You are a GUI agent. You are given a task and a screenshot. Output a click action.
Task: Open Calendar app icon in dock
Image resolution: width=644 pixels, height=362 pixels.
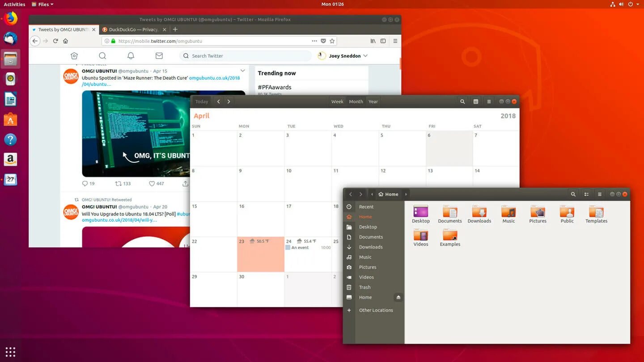(10, 180)
